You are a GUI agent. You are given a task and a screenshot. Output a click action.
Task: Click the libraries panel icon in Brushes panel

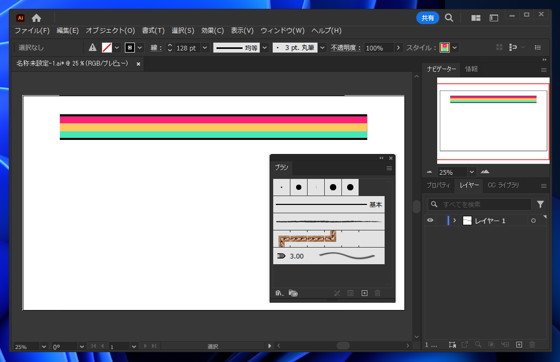pyautogui.click(x=293, y=293)
